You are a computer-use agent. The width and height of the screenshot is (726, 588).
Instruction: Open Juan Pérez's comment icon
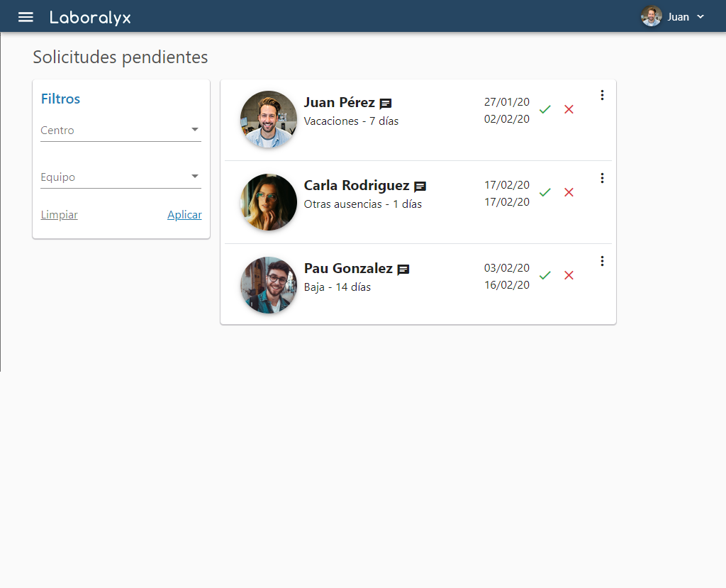[385, 104]
